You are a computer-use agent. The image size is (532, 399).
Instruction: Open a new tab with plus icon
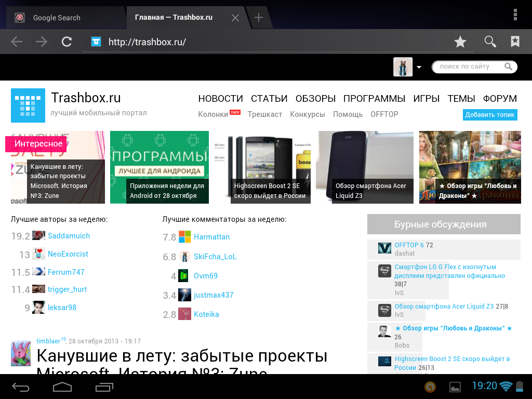coord(259,18)
